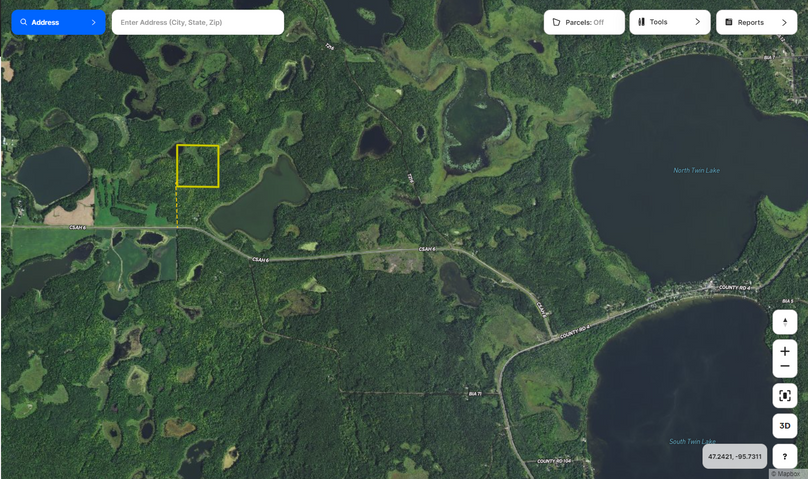Click the Reports document icon
Image resolution: width=808 pixels, height=479 pixels.
pyautogui.click(x=729, y=22)
